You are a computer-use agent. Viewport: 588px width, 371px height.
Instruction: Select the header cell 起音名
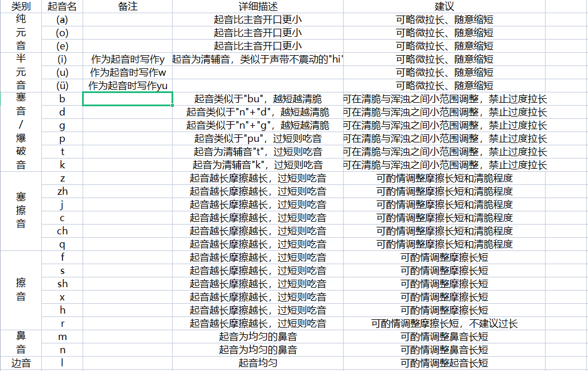62,6
